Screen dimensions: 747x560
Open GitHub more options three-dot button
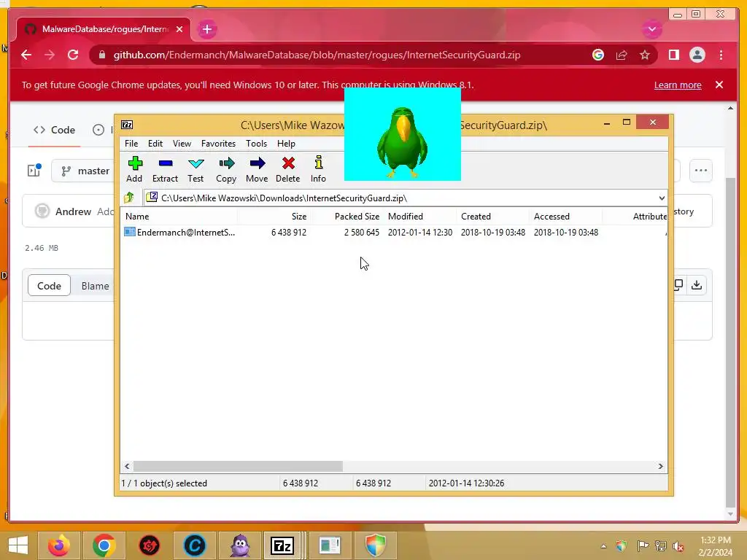coord(701,170)
